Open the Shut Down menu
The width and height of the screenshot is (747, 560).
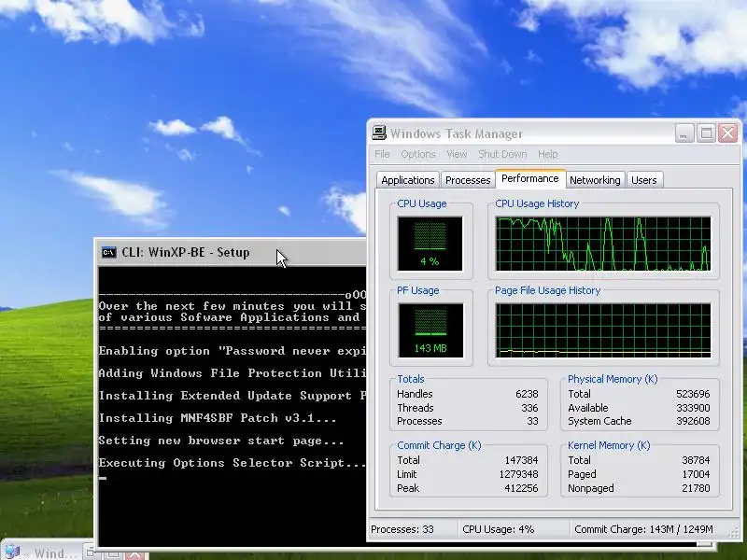point(502,154)
